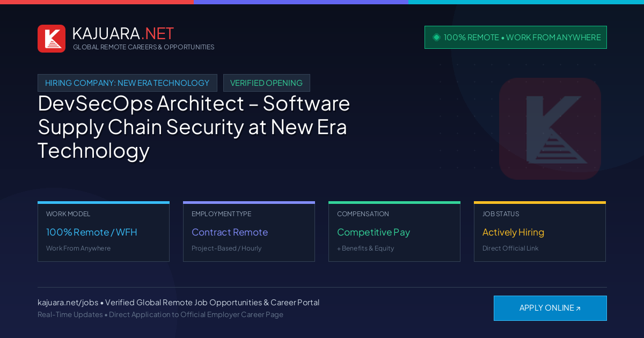The width and height of the screenshot is (644, 338).
Task: Click the 100% REMOTE • WORK FROM ANYWHERE badge
Action: click(516, 38)
